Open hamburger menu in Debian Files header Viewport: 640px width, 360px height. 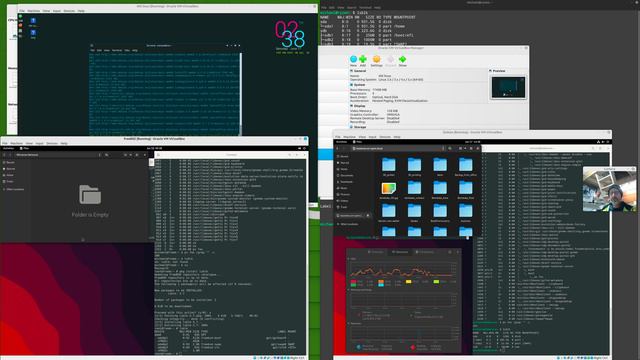(471, 148)
